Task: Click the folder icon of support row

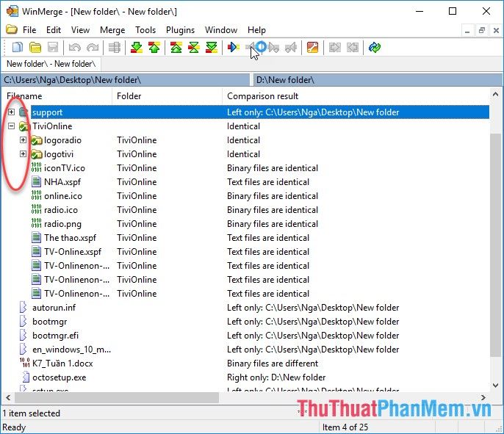Action: (x=24, y=112)
